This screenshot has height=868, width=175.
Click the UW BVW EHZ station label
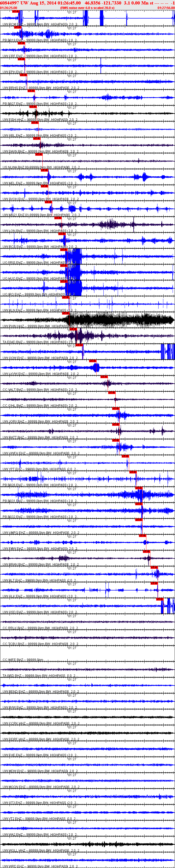pyautogui.click(x=40, y=708)
